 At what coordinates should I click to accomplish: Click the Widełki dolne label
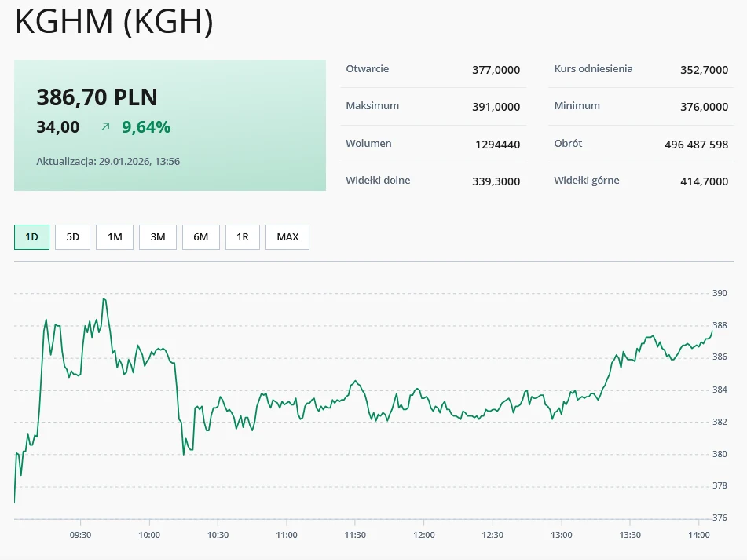point(378,180)
